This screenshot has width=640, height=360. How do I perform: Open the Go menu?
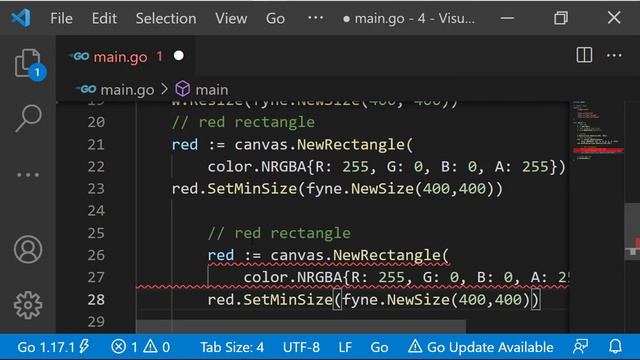(x=276, y=18)
